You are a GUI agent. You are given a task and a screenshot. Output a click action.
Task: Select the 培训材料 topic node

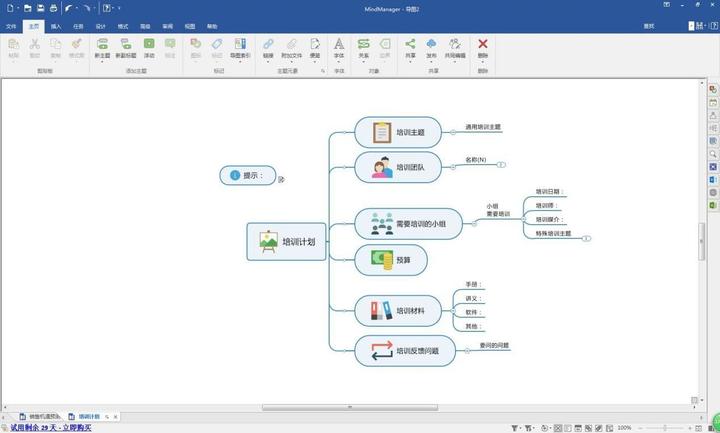click(398, 311)
